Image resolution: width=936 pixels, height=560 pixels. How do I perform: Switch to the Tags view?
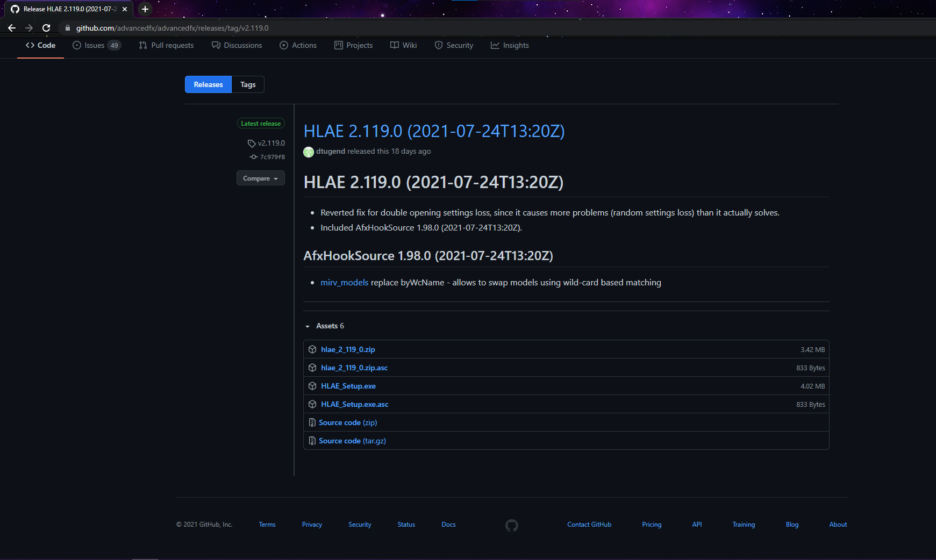click(248, 84)
